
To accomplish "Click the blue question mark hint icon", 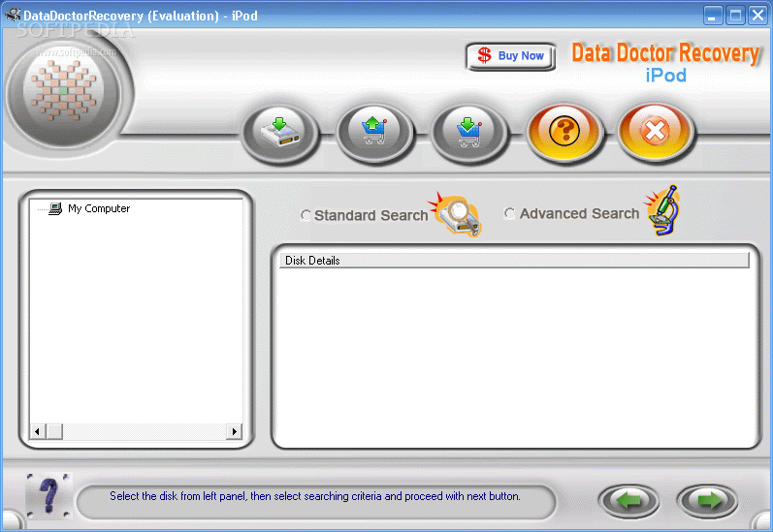I will click(48, 495).
